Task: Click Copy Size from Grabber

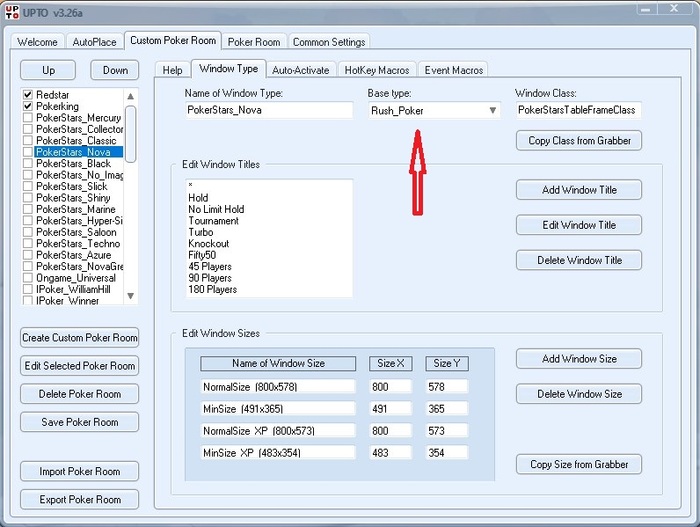Action: [x=579, y=464]
